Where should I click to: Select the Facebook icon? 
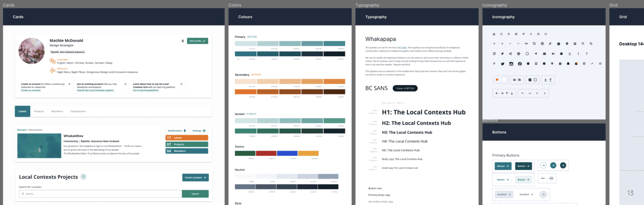click(520, 64)
